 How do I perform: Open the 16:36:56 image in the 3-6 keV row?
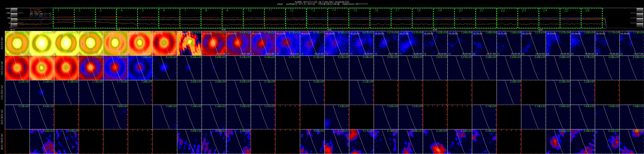tap(632, 43)
